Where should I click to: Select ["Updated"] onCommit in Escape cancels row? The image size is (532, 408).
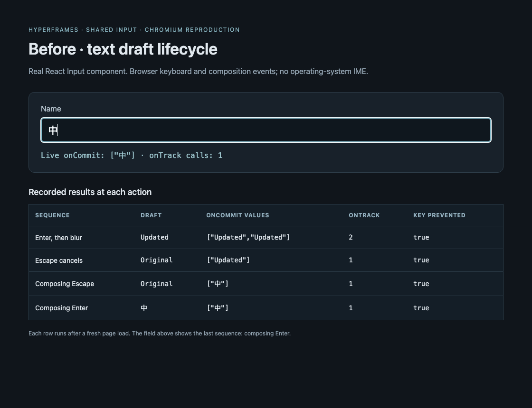click(228, 260)
